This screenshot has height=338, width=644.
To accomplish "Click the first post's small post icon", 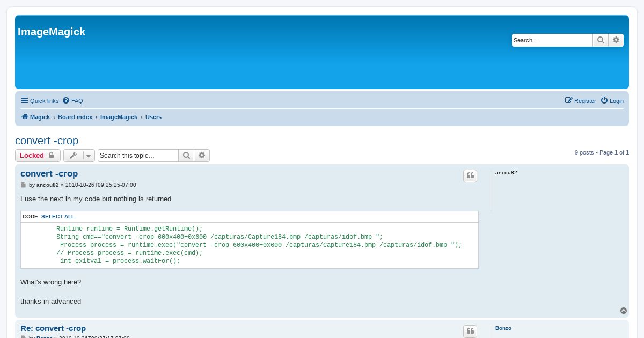I will (23, 185).
